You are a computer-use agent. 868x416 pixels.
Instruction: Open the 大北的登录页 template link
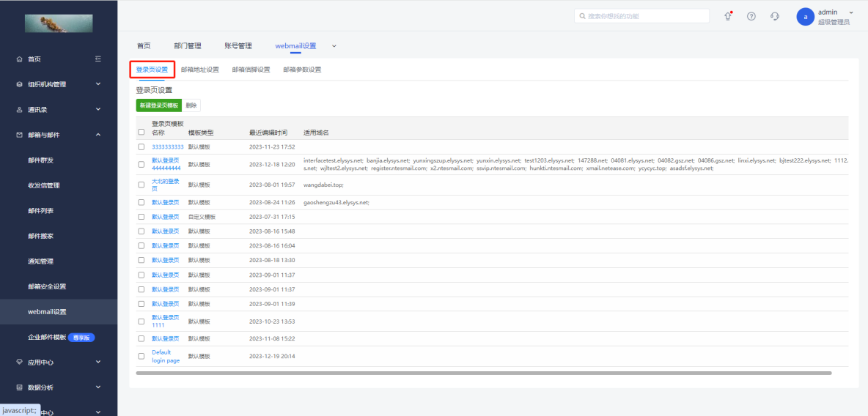click(x=166, y=185)
